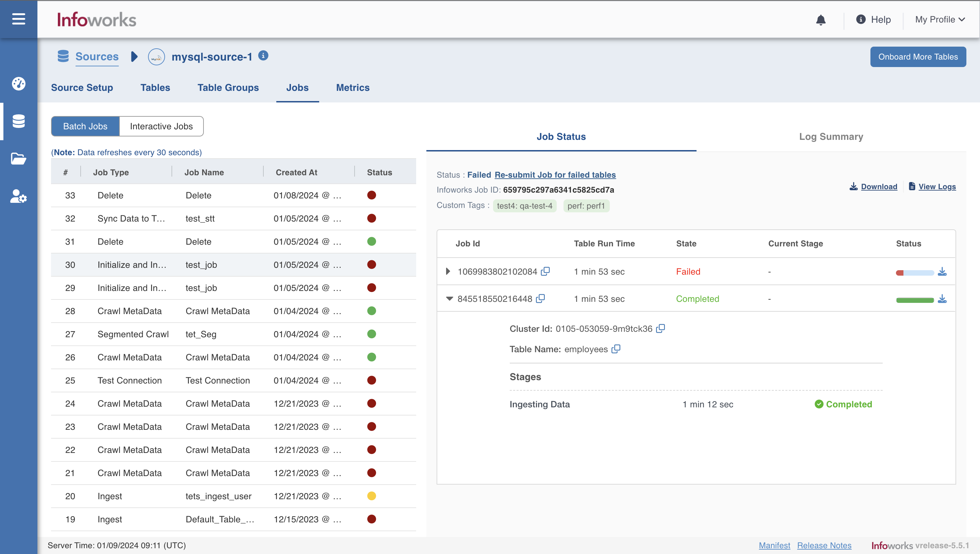
Task: Click the Infoworks Job ID value
Action: click(x=558, y=190)
